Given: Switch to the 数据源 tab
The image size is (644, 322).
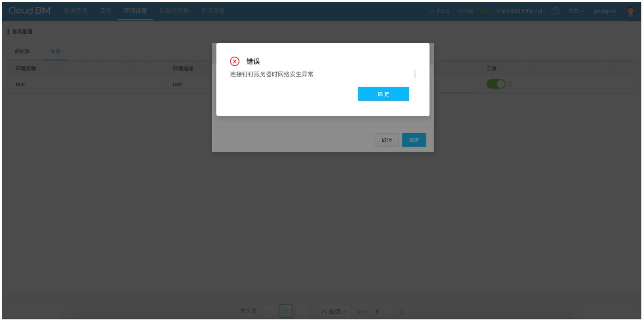Looking at the screenshot, I should pyautogui.click(x=22, y=51).
